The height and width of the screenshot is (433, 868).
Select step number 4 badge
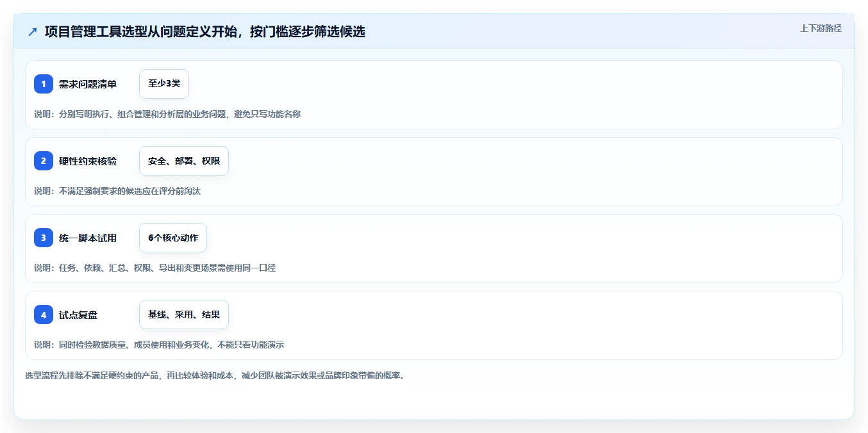point(44,315)
